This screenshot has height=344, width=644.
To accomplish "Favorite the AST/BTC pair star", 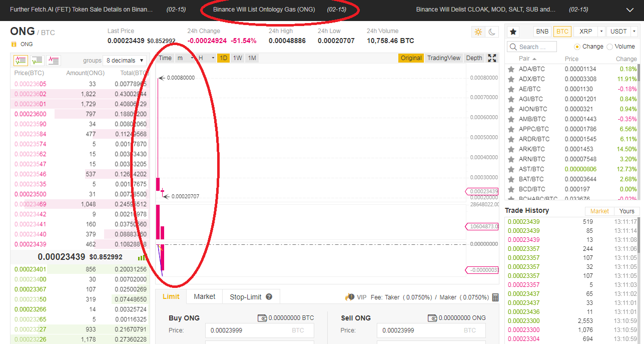I will point(511,169).
